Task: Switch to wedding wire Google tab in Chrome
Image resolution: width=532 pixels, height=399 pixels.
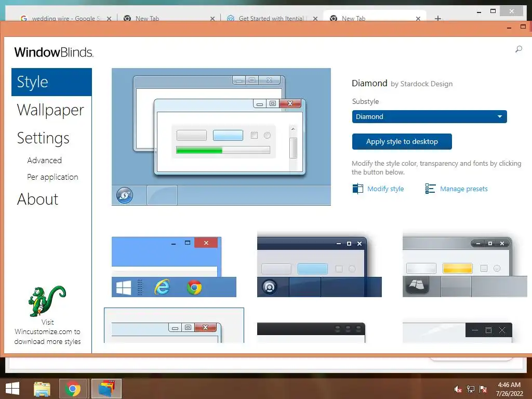Action: tap(66, 18)
